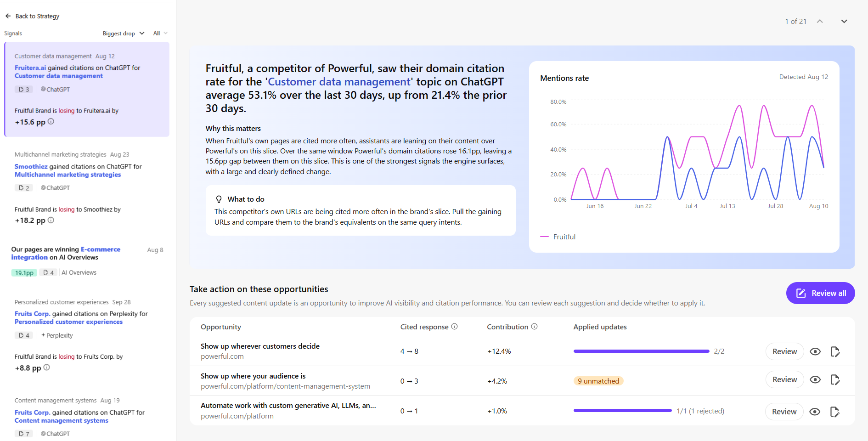Click the Fruitful legend entry in chart
The height and width of the screenshot is (441, 868).
point(558,237)
